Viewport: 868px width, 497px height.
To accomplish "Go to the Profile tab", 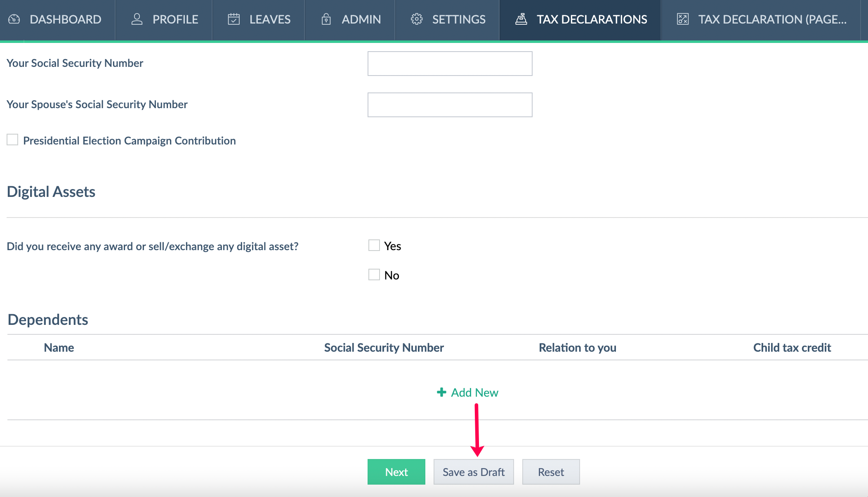I will [x=175, y=19].
